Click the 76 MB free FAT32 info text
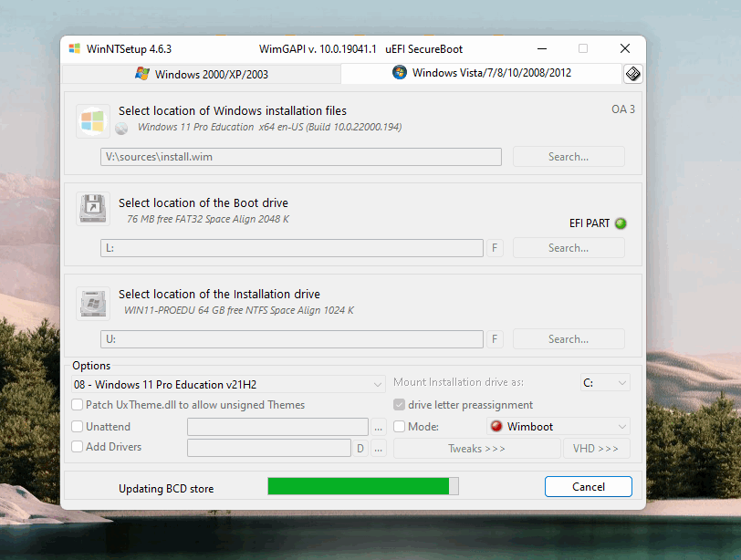 [208, 219]
